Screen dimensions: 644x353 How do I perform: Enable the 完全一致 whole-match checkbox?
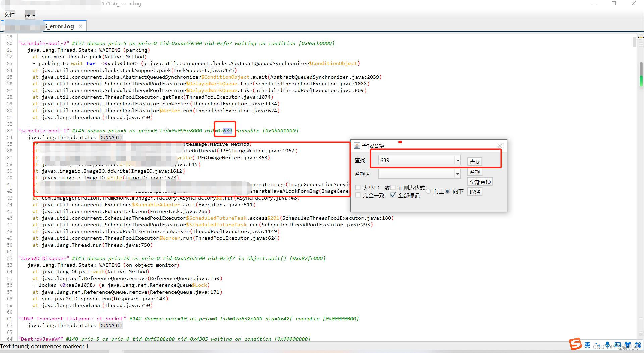[x=358, y=195]
